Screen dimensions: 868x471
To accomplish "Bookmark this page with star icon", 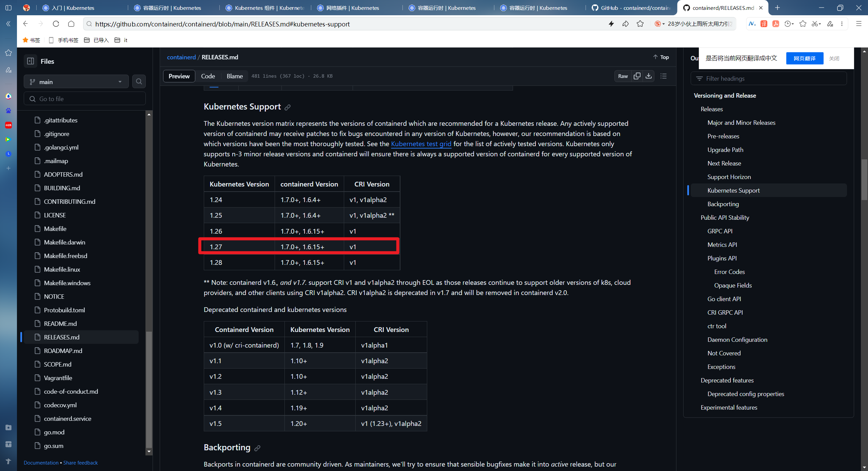I will click(x=640, y=24).
